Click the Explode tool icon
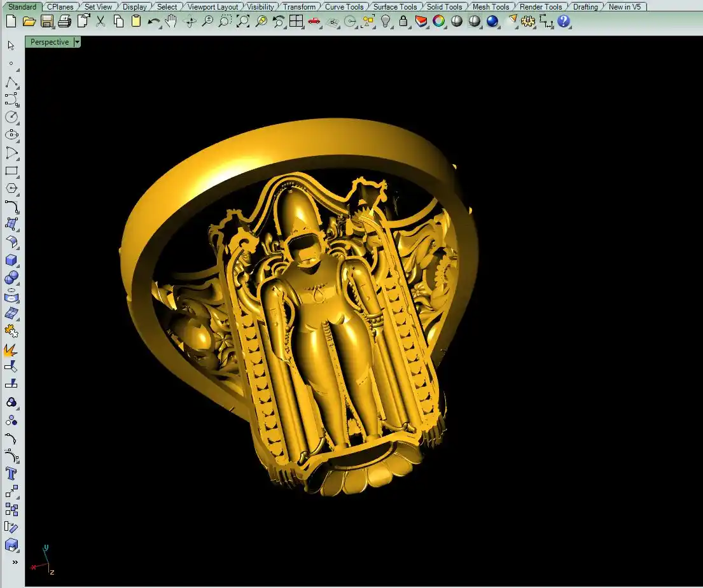 [11, 349]
